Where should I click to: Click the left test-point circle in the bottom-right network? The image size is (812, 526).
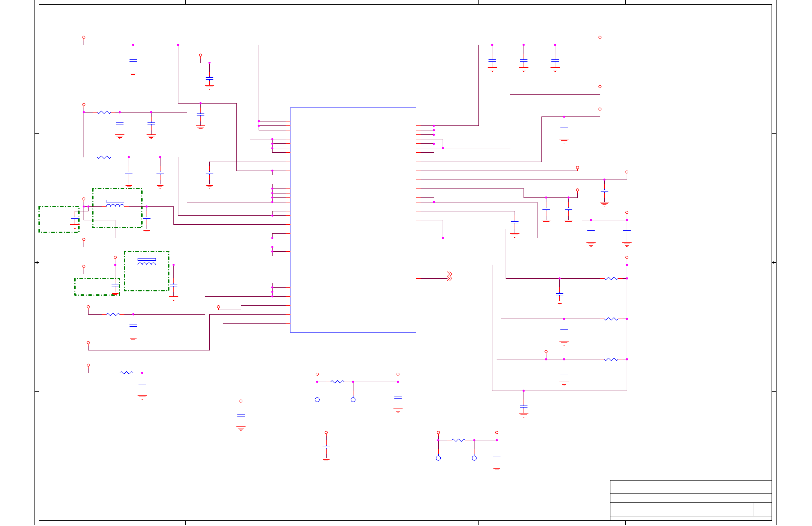click(x=438, y=458)
